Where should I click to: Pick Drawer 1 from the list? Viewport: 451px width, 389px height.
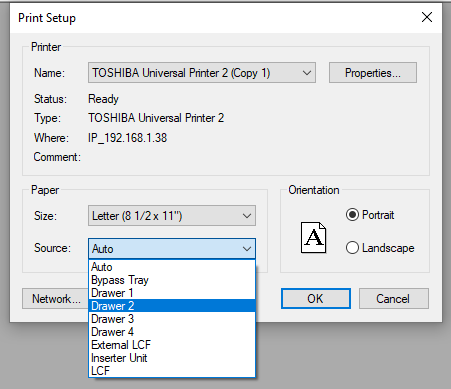(x=172, y=293)
